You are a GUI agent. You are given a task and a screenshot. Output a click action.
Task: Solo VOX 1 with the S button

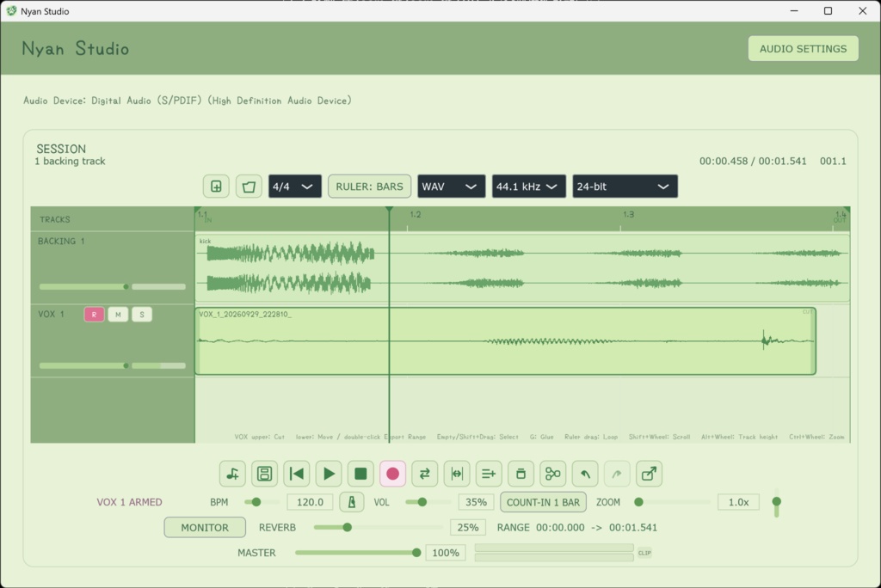[142, 315]
